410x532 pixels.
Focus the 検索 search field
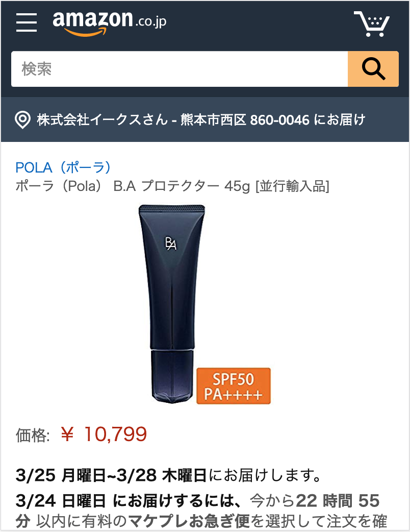180,69
